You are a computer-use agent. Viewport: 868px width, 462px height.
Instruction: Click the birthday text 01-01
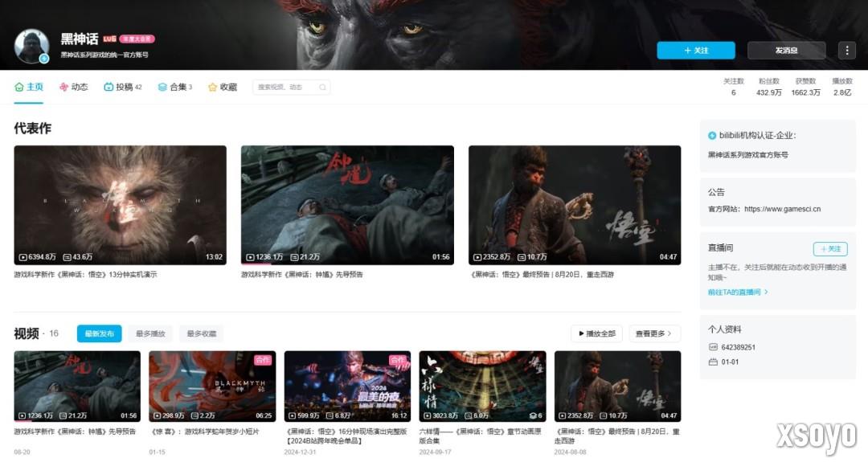(x=730, y=362)
